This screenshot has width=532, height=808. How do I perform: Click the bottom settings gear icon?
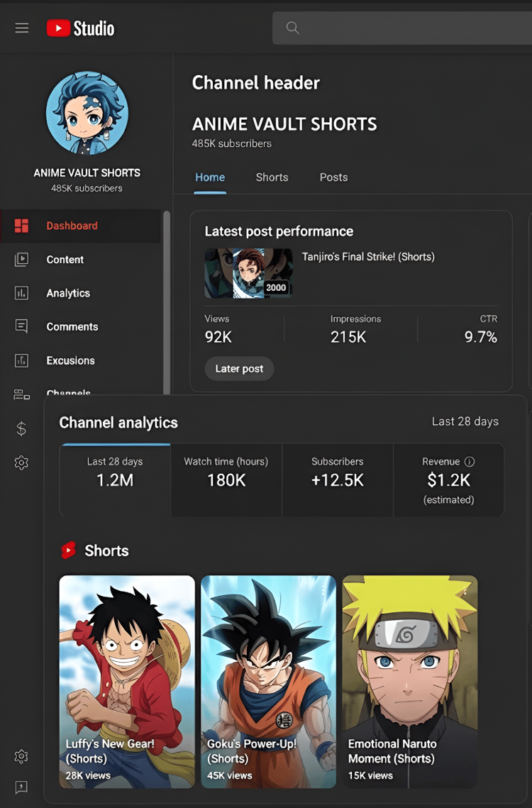[x=21, y=756]
